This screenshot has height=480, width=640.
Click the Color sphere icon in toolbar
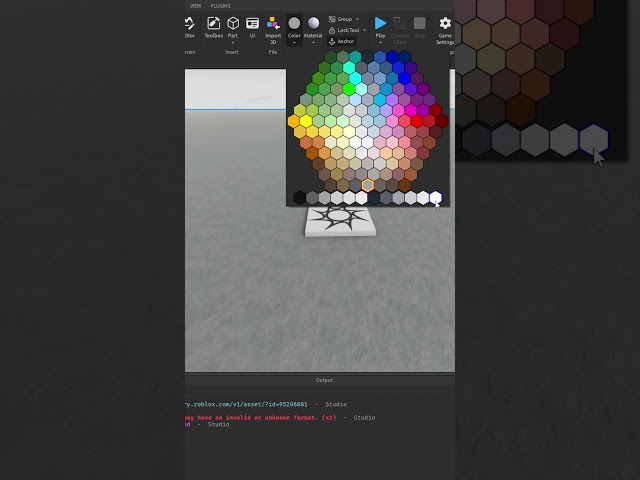click(x=294, y=23)
